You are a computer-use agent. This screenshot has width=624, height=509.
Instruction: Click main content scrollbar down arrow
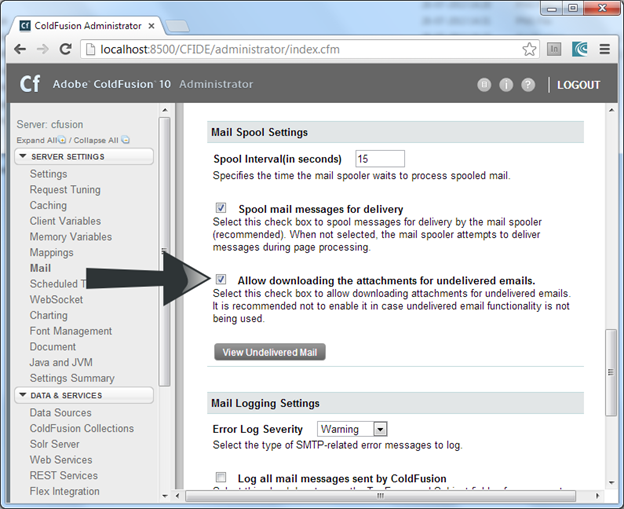(612, 483)
